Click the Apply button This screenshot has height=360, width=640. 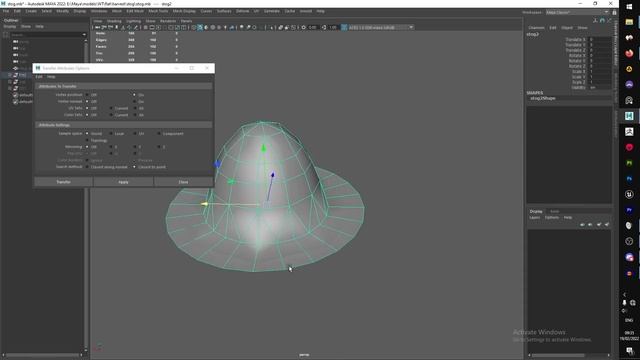[123, 182]
